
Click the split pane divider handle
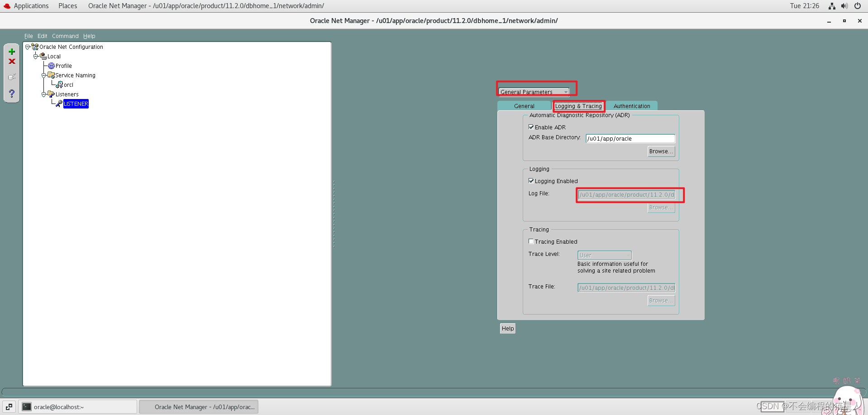[x=334, y=214]
